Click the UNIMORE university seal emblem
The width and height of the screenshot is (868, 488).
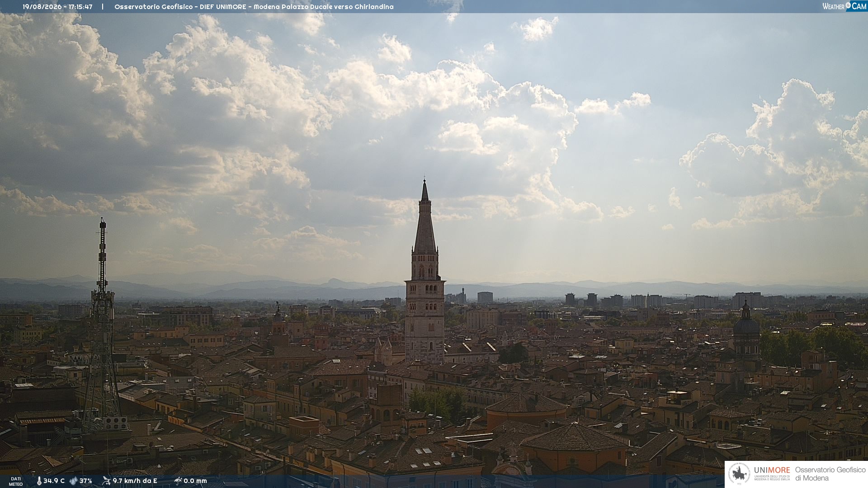(x=739, y=474)
